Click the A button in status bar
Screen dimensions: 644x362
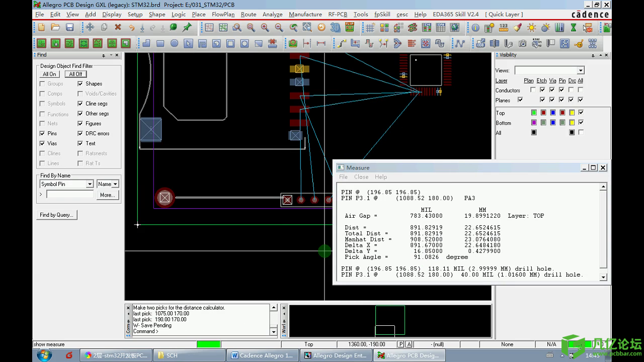(x=409, y=344)
